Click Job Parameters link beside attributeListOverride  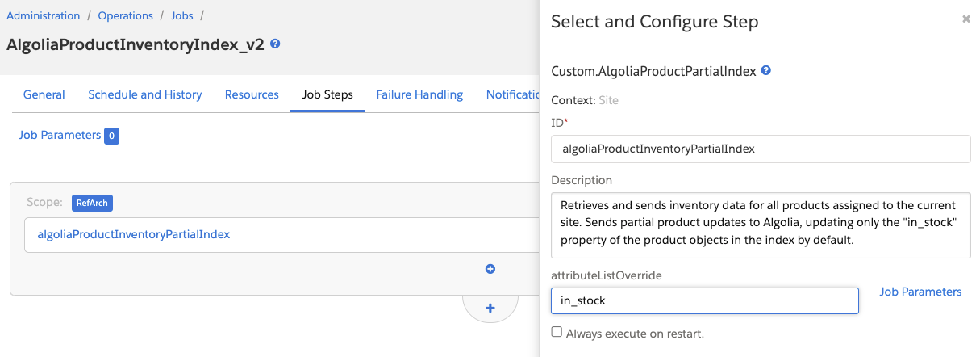[920, 292]
